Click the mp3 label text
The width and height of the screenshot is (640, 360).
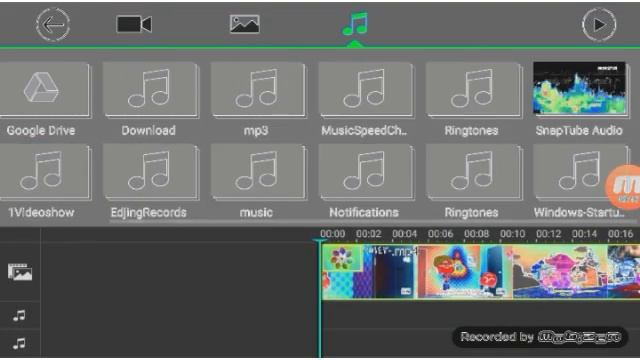click(x=256, y=131)
